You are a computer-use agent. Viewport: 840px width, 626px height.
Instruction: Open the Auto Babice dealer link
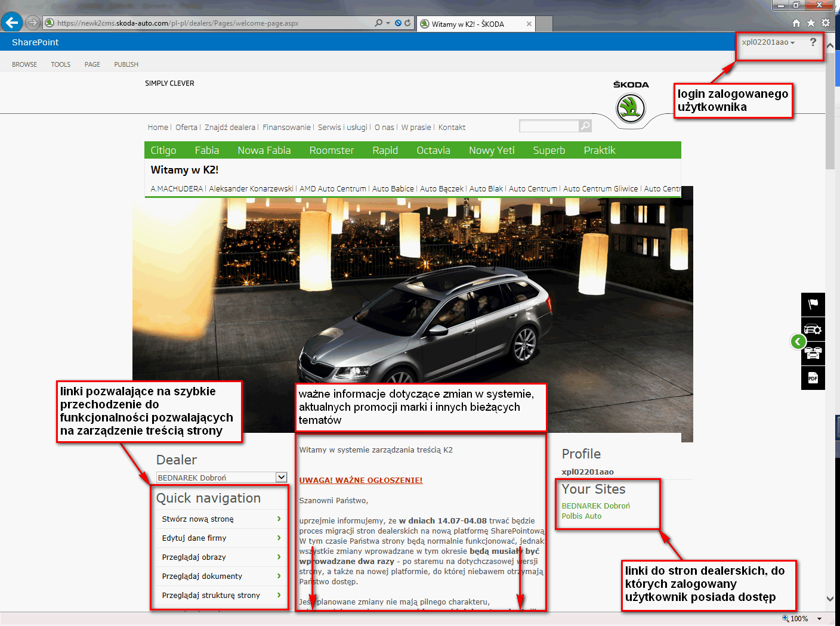click(x=393, y=188)
